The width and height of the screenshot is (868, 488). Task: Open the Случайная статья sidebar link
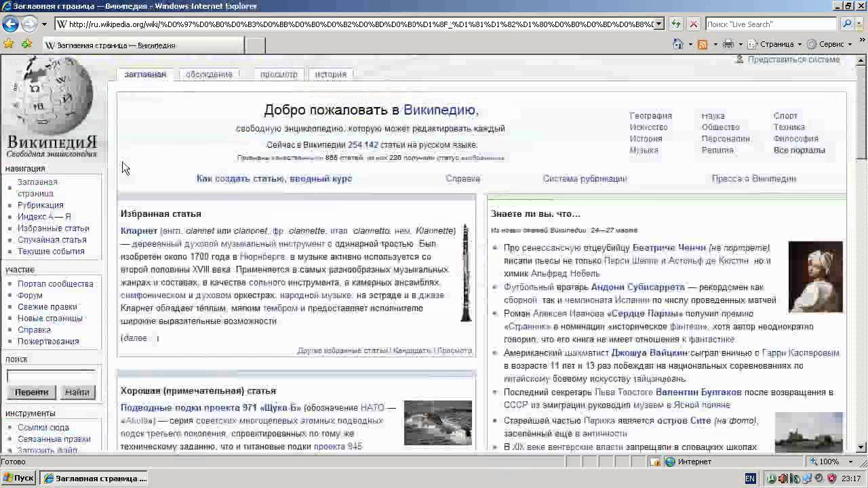click(52, 240)
